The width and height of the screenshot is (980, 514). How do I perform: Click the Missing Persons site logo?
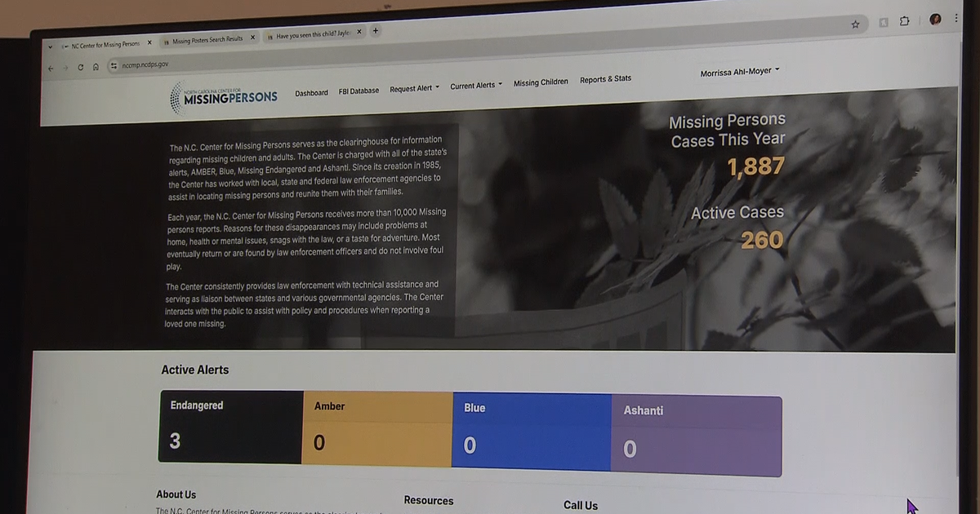[x=224, y=96]
